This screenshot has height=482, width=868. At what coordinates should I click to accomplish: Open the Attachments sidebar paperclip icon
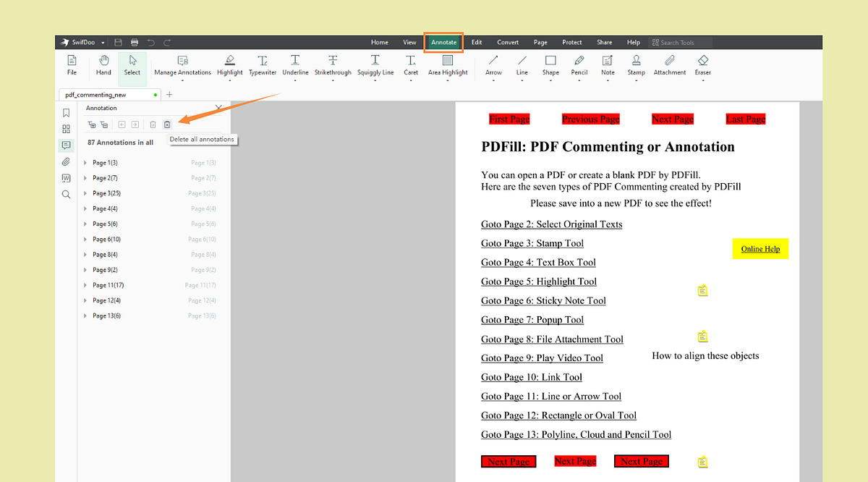point(66,161)
